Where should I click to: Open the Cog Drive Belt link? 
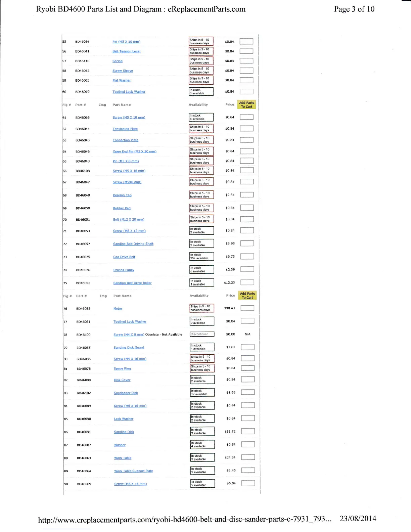(x=124, y=257)
